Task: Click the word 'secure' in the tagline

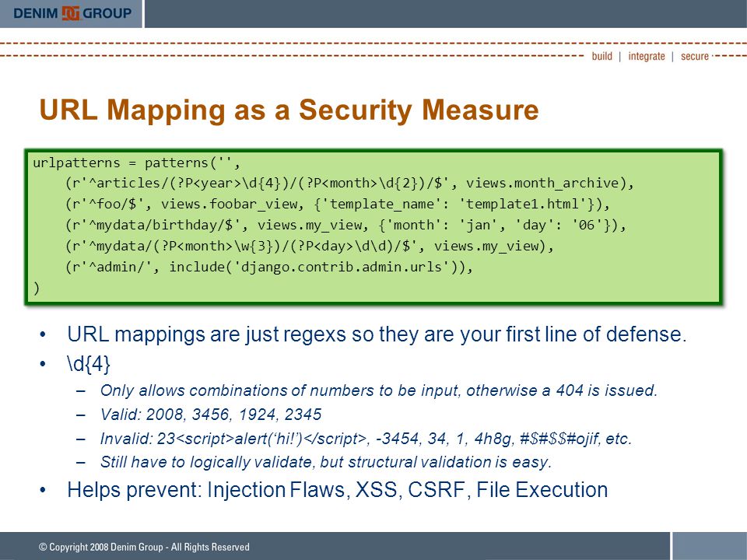Action: [x=695, y=56]
